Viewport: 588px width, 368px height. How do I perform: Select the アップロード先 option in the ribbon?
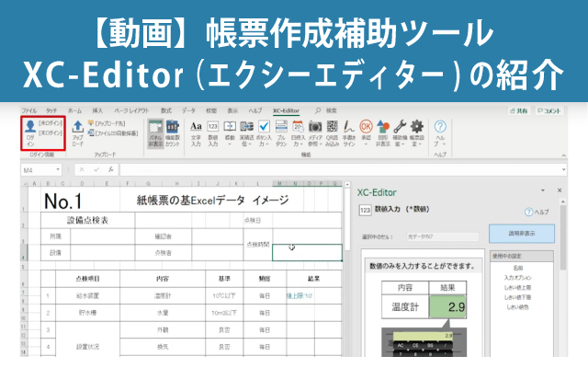coord(107,123)
